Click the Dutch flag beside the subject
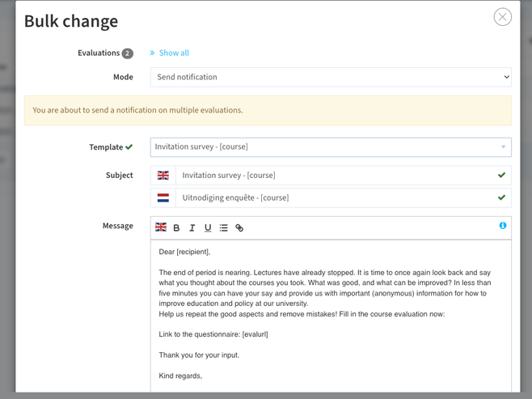Image resolution: width=532 pixels, height=399 pixels. (x=163, y=197)
